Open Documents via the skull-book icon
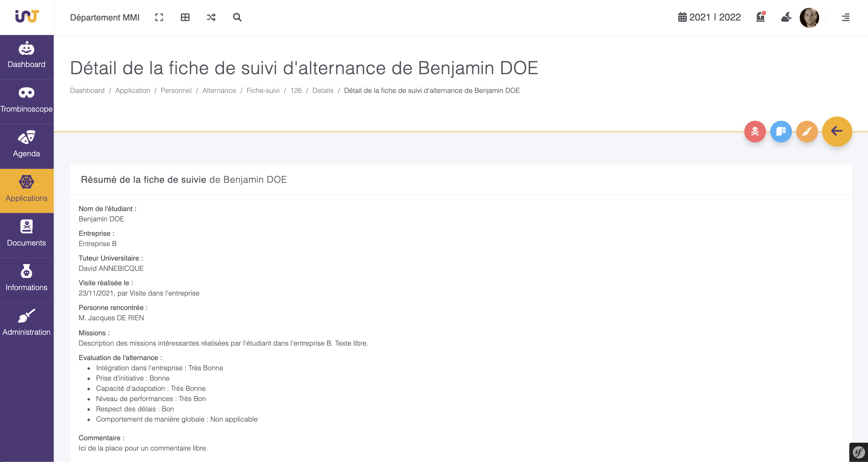This screenshot has height=462, width=868. (27, 232)
